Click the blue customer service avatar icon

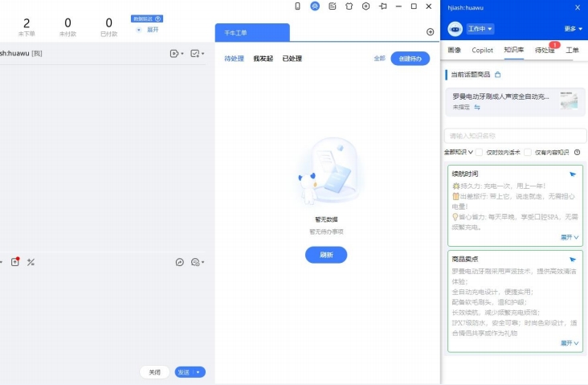pyautogui.click(x=315, y=6)
